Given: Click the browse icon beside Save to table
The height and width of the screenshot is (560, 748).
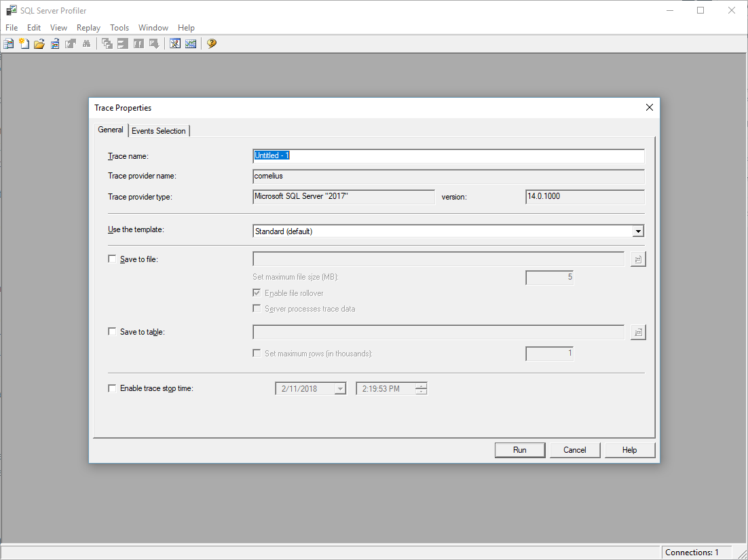Looking at the screenshot, I should tap(638, 332).
